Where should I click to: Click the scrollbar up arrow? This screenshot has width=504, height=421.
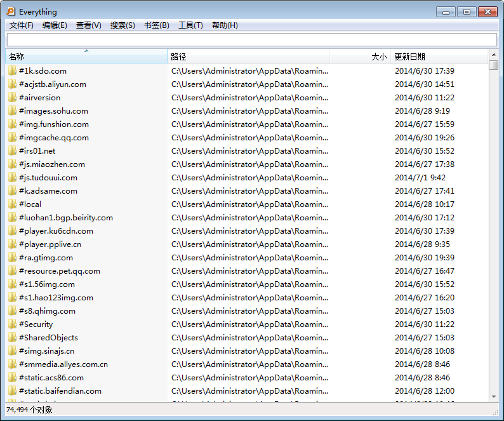[x=494, y=55]
